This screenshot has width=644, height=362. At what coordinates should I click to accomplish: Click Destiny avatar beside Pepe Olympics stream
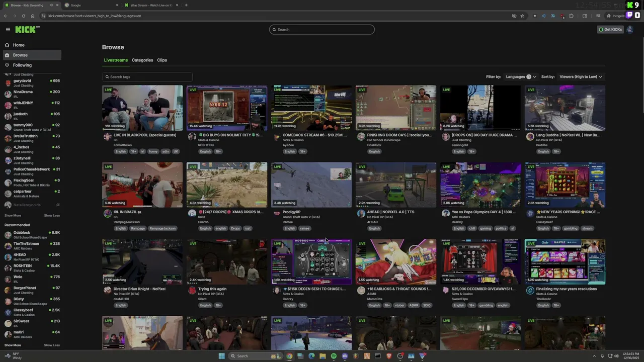click(445, 214)
